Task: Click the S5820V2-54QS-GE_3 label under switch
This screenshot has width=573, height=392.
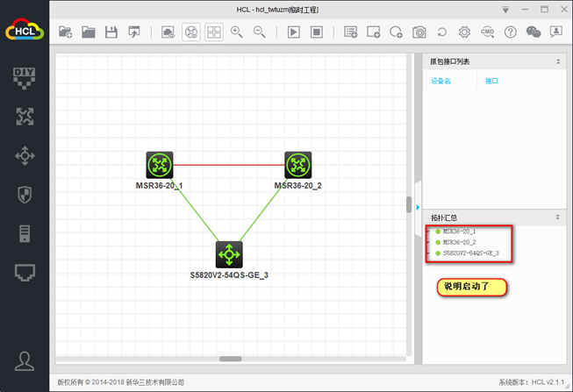Action: coord(229,275)
